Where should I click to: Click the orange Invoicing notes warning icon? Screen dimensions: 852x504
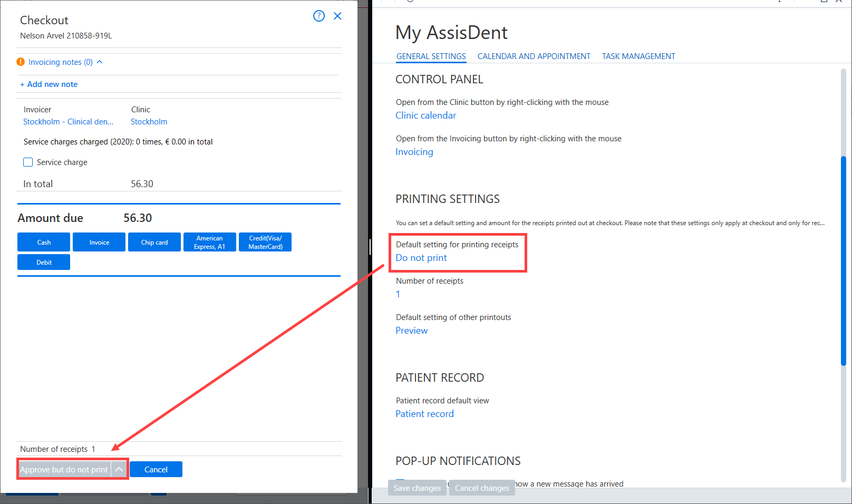point(21,62)
